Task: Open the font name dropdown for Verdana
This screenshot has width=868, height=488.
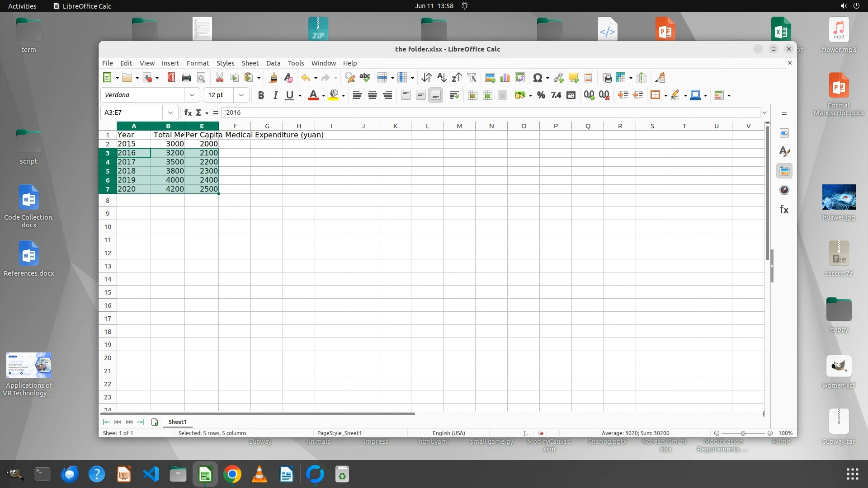Action: [x=192, y=95]
